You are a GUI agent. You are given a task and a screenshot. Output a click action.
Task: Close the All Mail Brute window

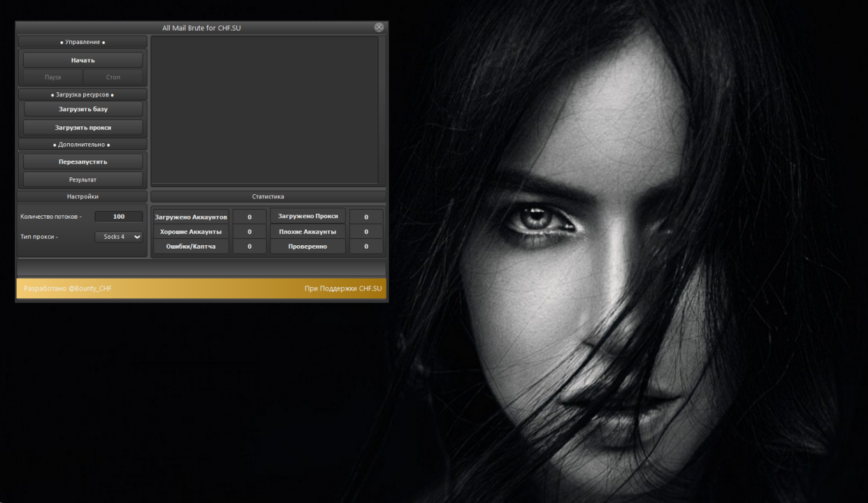[379, 27]
